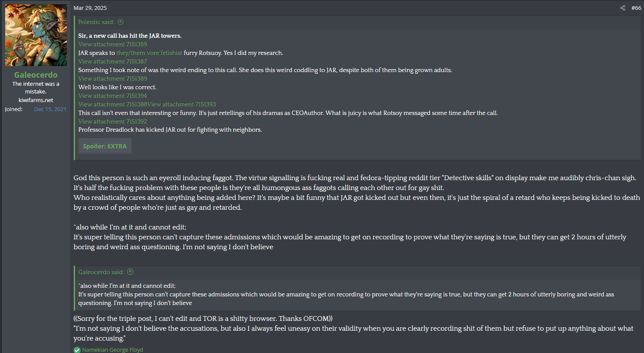
Task: Open Galeocerdo's profile via the username
Action: [36, 75]
